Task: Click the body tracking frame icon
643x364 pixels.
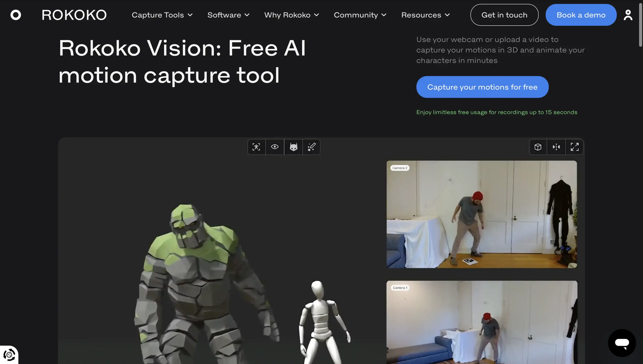Action: coord(256,147)
